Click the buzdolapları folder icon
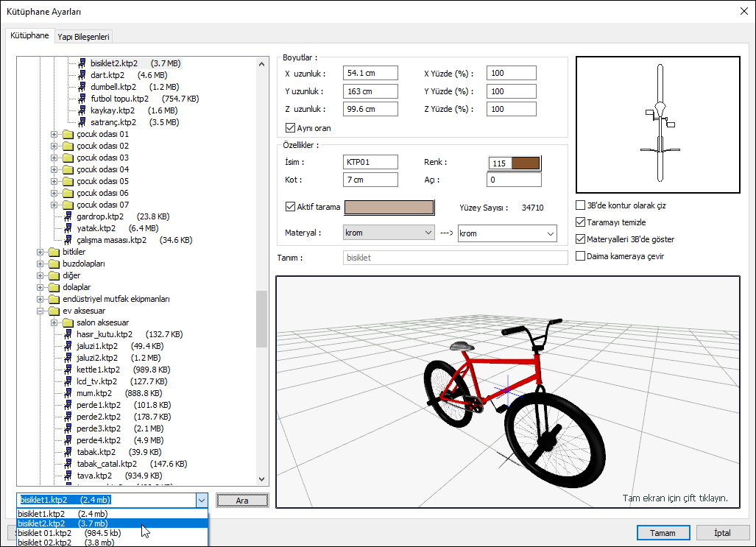The image size is (756, 547). 54,264
